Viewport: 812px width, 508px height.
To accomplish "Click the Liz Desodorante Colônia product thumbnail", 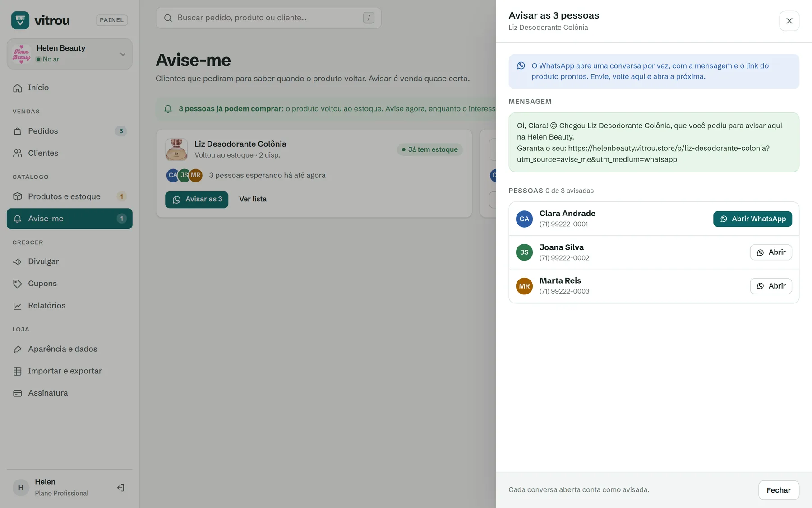I will [176, 149].
